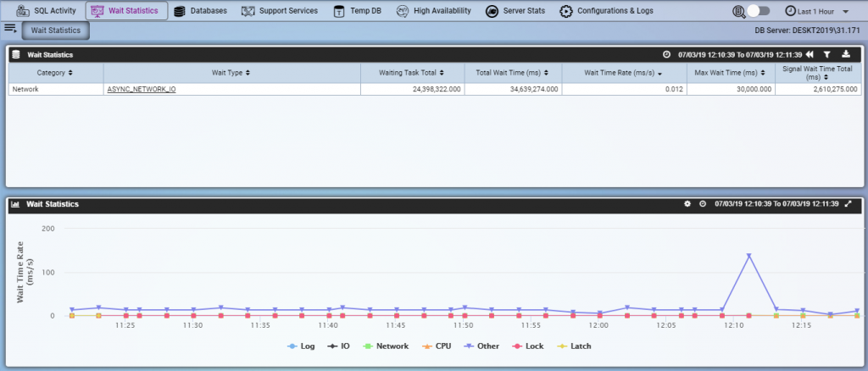868x371 pixels.
Task: Toggle the IO series in legend
Action: pos(338,346)
